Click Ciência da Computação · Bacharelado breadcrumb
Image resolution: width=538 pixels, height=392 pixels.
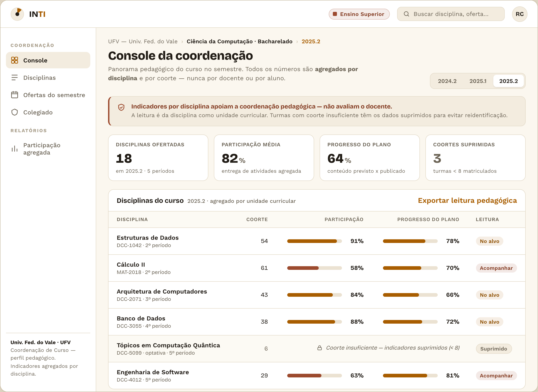(239, 41)
